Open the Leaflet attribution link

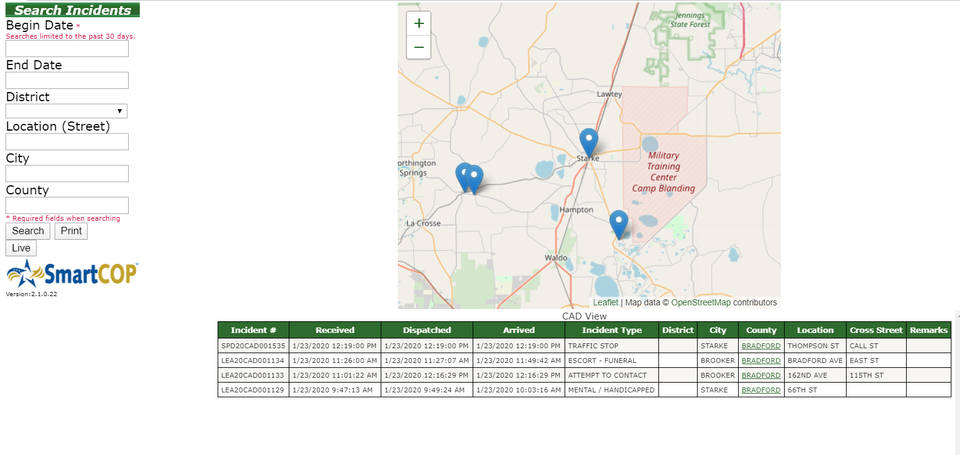pyautogui.click(x=605, y=302)
